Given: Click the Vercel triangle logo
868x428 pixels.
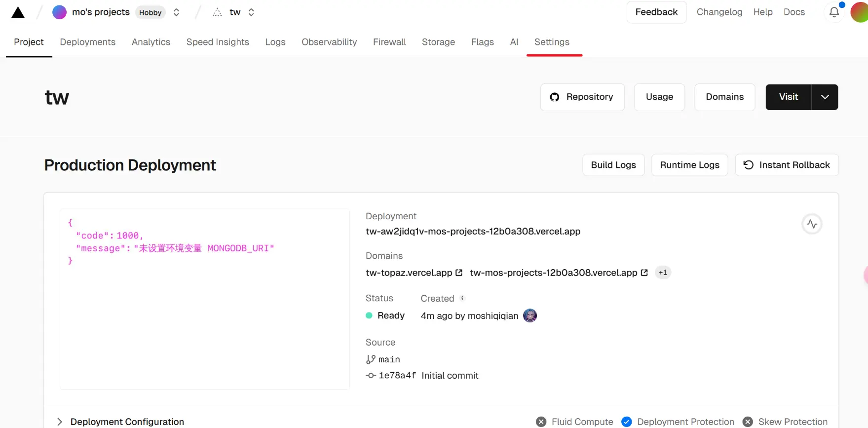Looking at the screenshot, I should point(18,12).
